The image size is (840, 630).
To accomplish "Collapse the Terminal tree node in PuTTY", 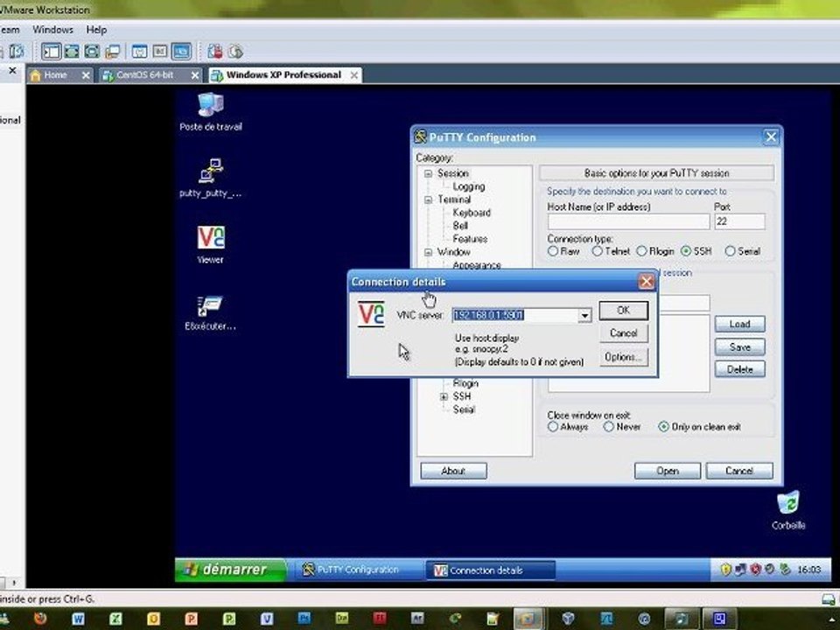I will (x=428, y=199).
